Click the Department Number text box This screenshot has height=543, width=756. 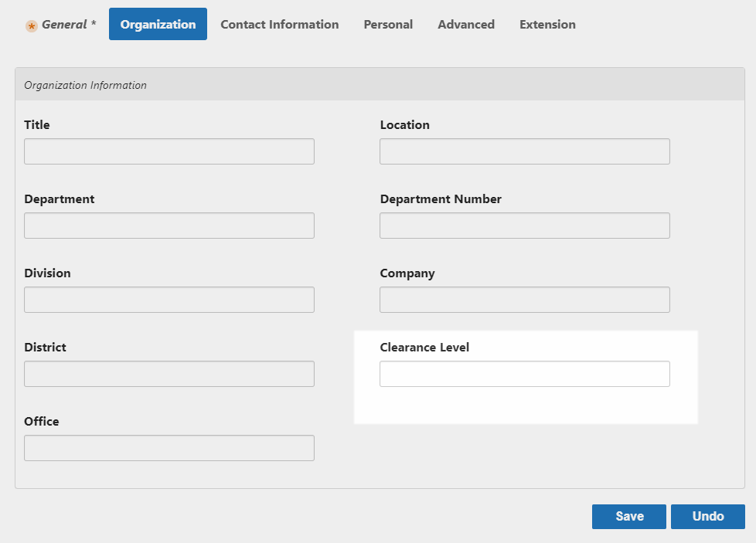524,226
